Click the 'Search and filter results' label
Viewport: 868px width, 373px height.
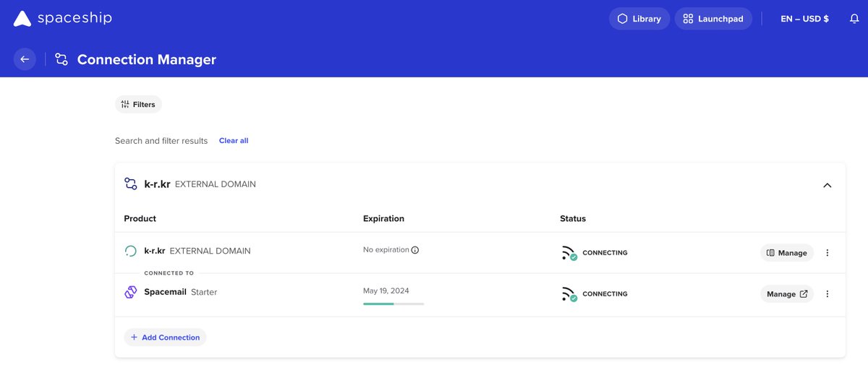pos(161,141)
